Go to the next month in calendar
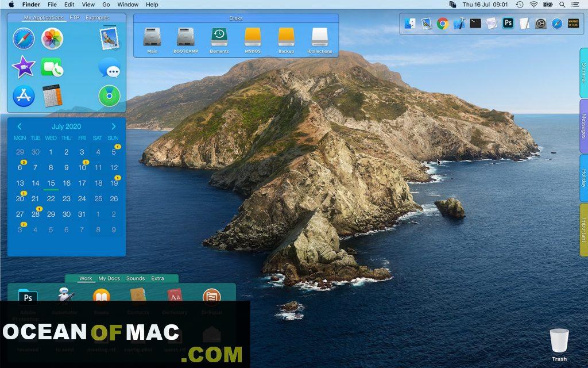The height and width of the screenshot is (368, 588). pos(114,126)
